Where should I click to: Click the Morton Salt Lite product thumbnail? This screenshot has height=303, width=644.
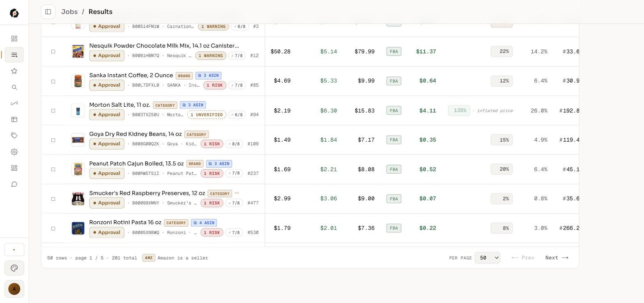click(78, 110)
